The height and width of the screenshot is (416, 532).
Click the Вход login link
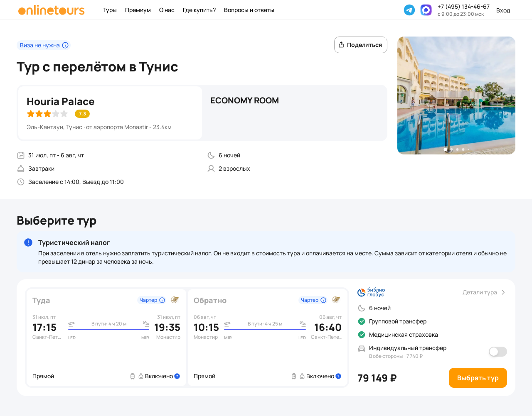click(x=503, y=10)
